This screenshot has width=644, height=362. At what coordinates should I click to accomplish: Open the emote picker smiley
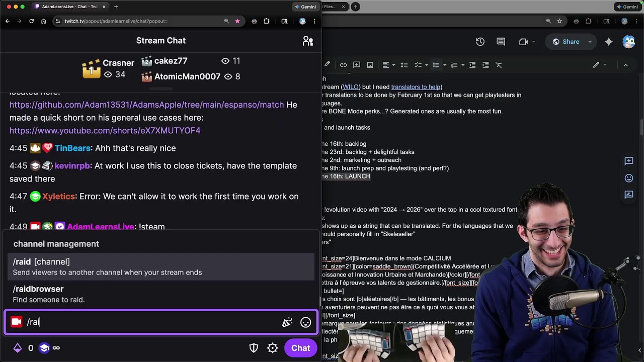306,322
